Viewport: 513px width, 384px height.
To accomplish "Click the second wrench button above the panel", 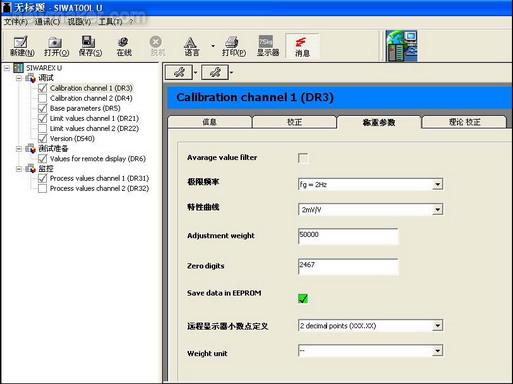I will 215,72.
